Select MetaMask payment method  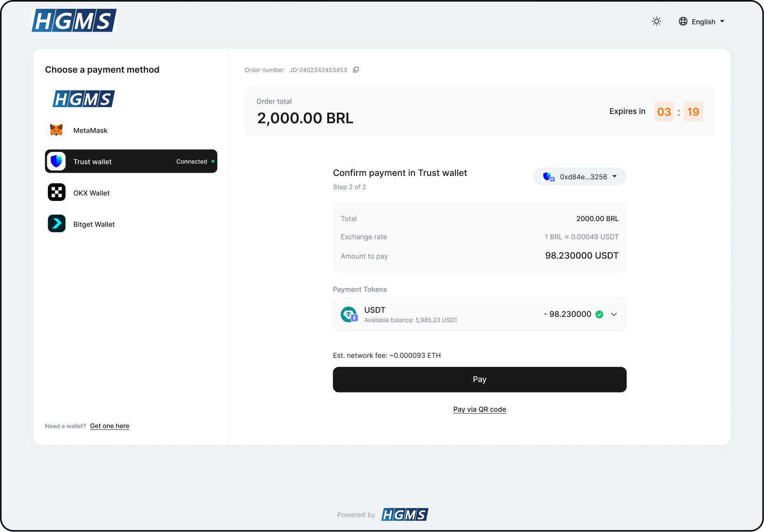[131, 130]
